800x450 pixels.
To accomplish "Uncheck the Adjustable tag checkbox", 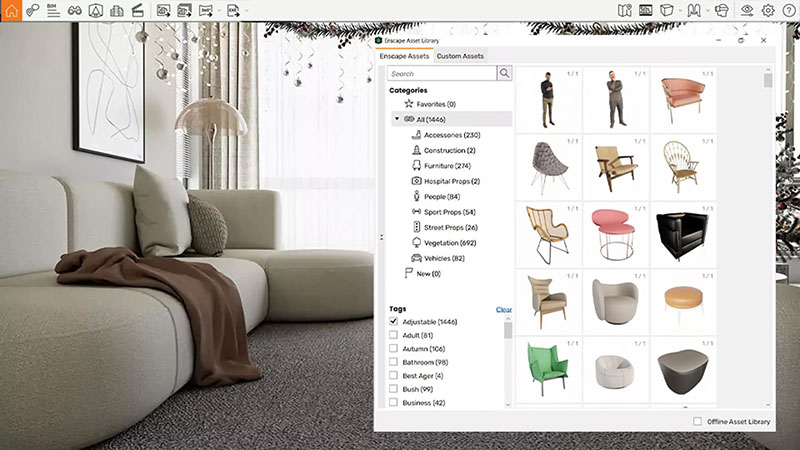I will click(x=394, y=322).
